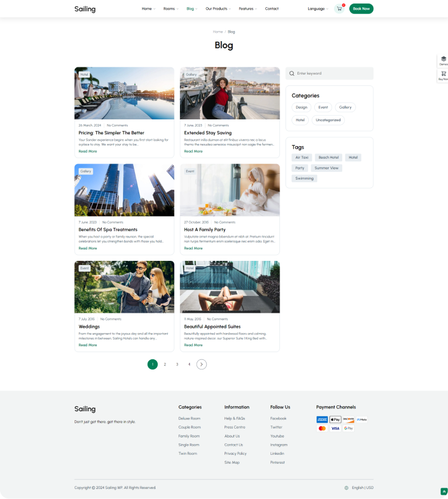Click No Comments under Weddings post
The width and height of the screenshot is (448, 499).
[x=111, y=319]
